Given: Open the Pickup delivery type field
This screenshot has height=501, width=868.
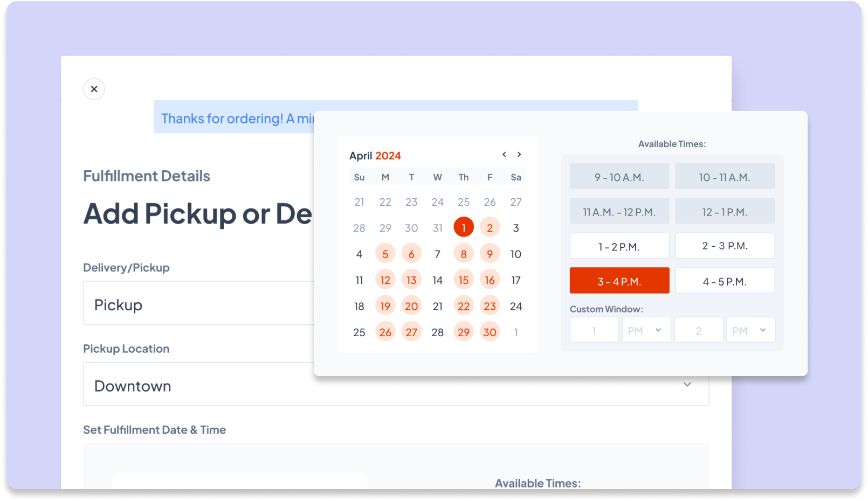Looking at the screenshot, I should tap(198, 303).
